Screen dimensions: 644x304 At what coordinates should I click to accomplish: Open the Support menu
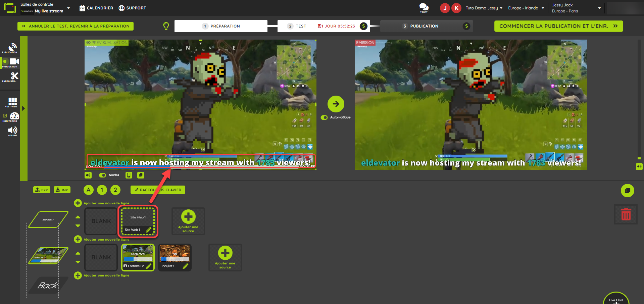coord(132,8)
